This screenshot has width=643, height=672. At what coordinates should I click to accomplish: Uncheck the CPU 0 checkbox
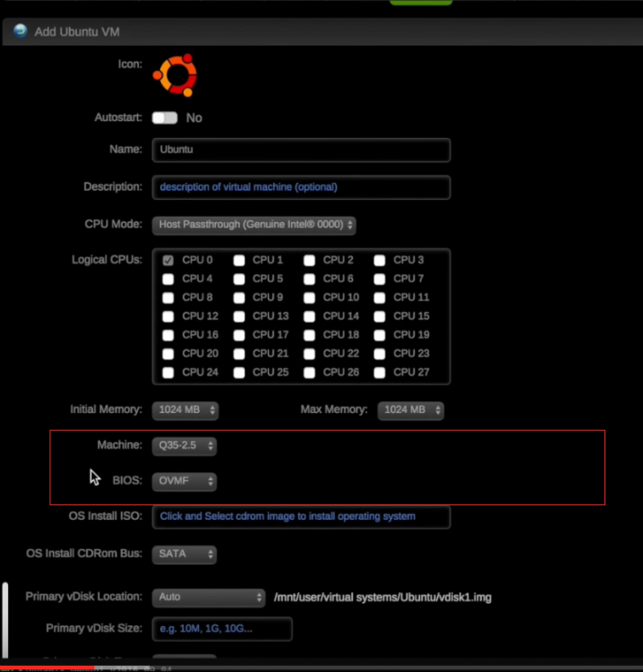point(168,260)
